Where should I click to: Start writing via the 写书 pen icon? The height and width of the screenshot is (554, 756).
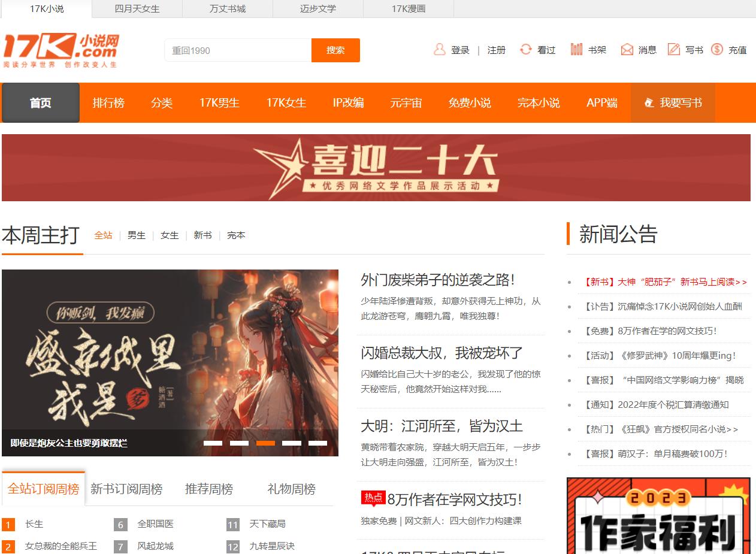point(675,50)
